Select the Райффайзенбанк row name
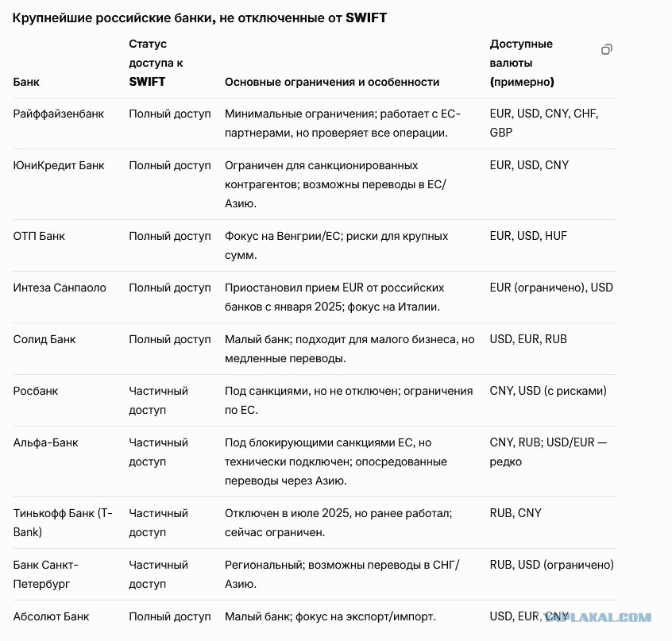The width and height of the screenshot is (672, 641). (x=59, y=114)
